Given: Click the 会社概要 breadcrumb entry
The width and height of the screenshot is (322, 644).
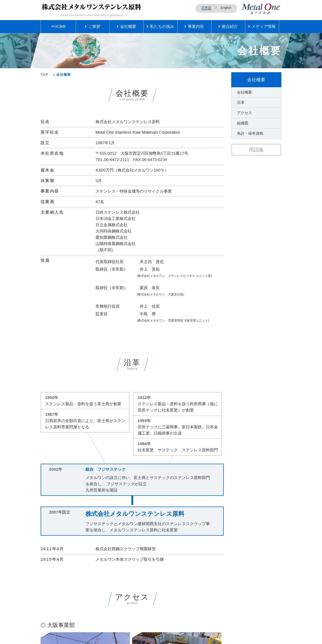Looking at the screenshot, I should pos(63,75).
